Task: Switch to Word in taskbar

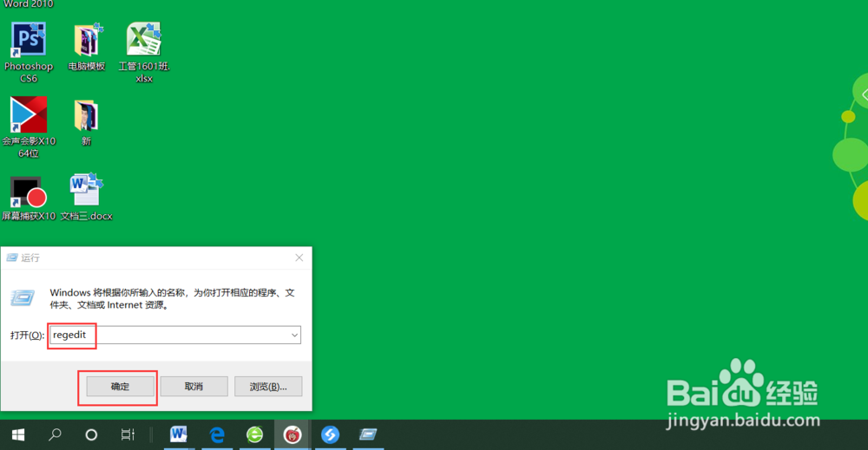Action: click(x=178, y=435)
